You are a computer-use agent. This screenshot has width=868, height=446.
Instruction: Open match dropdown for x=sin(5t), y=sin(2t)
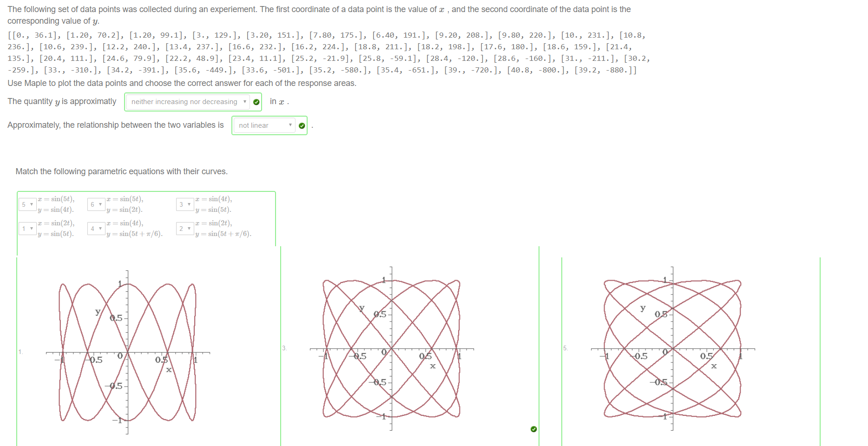pyautogui.click(x=96, y=204)
